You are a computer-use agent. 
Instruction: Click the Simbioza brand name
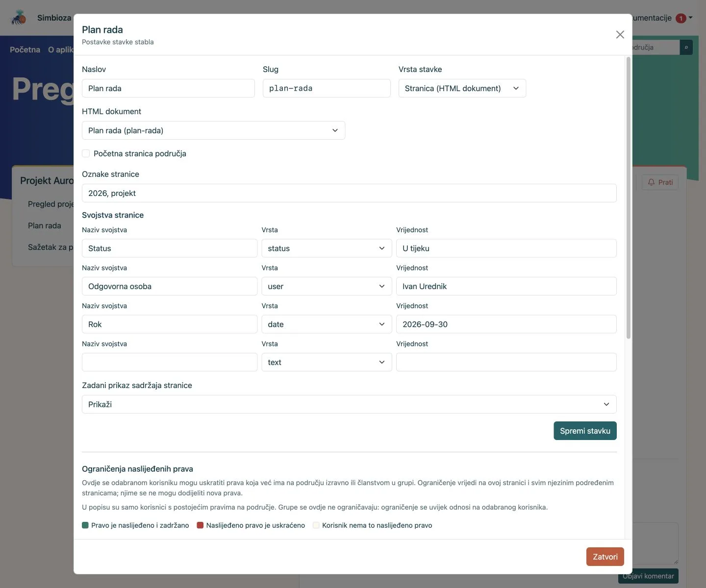click(x=54, y=18)
